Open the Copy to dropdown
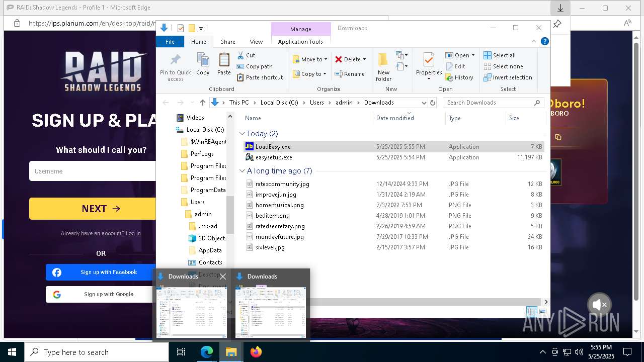Screen dimensions: 644x362 pos(309,74)
